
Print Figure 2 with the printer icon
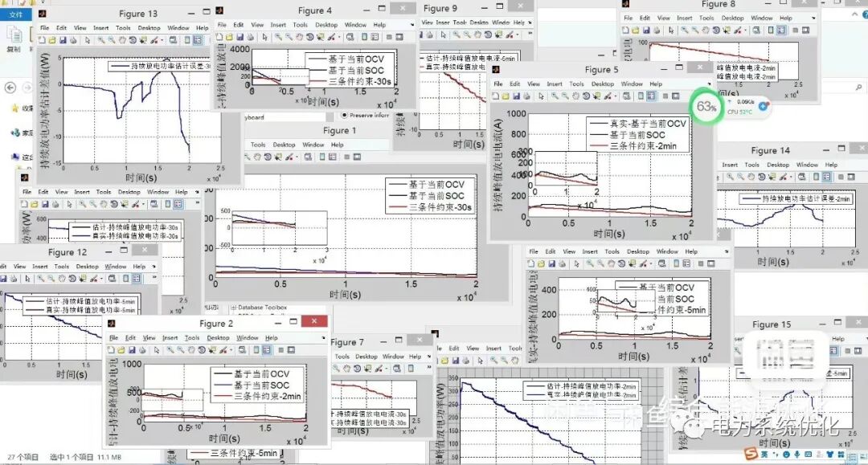point(142,350)
